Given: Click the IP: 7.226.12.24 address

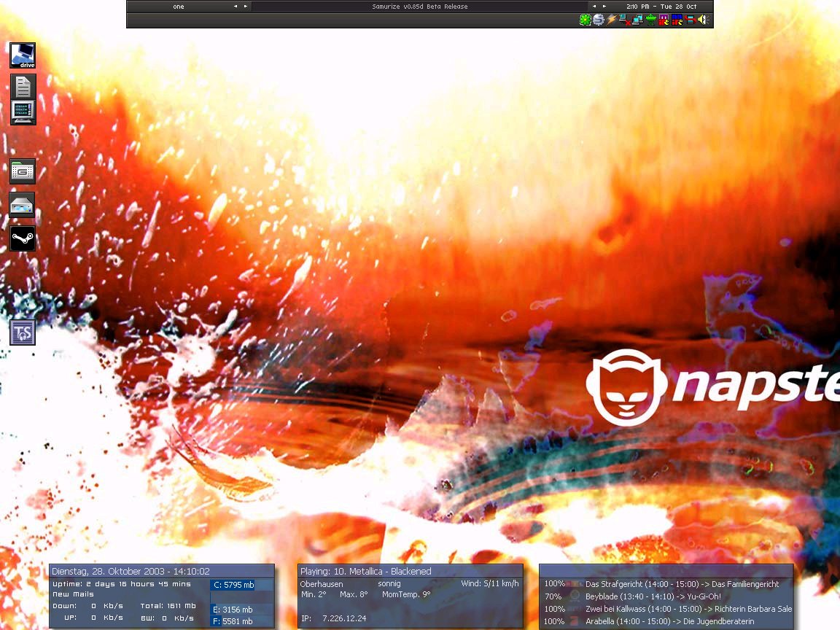Looking at the screenshot, I should [x=334, y=618].
